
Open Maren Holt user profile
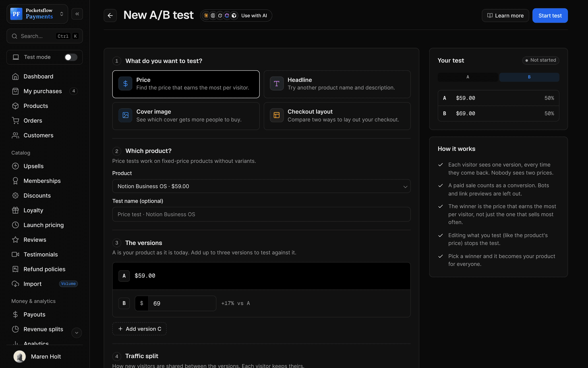pyautogui.click(x=37, y=356)
